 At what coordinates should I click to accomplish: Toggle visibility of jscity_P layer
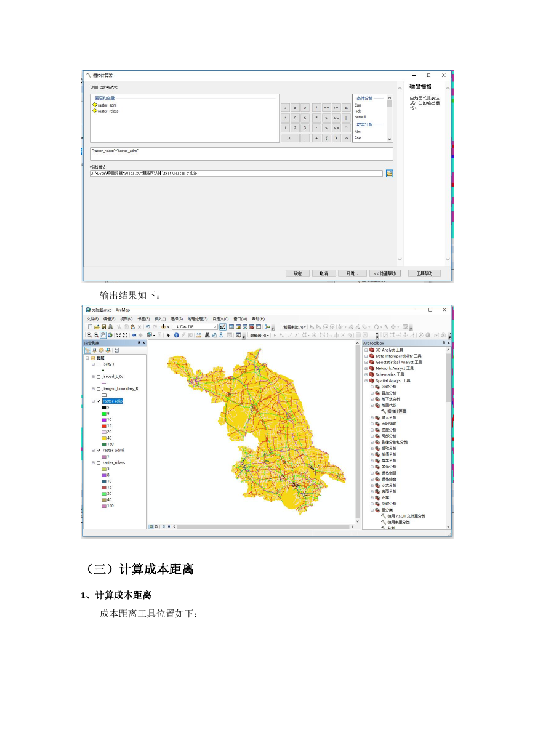(x=99, y=364)
